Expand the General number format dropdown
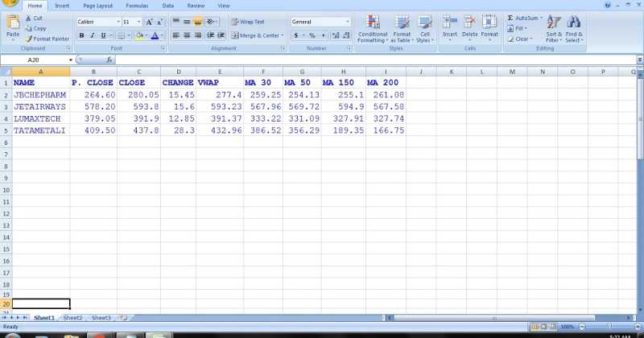 coord(347,22)
